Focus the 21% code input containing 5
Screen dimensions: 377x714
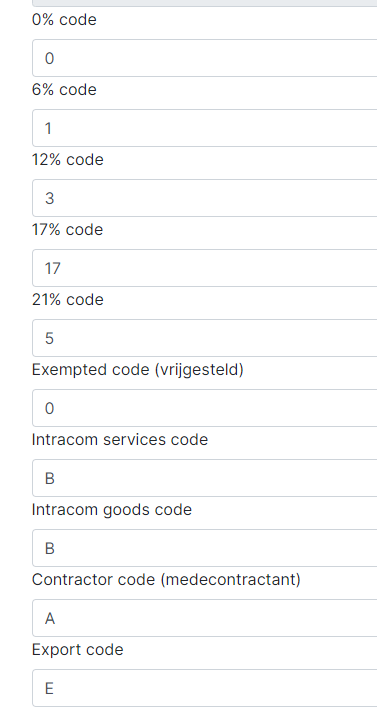click(x=204, y=338)
